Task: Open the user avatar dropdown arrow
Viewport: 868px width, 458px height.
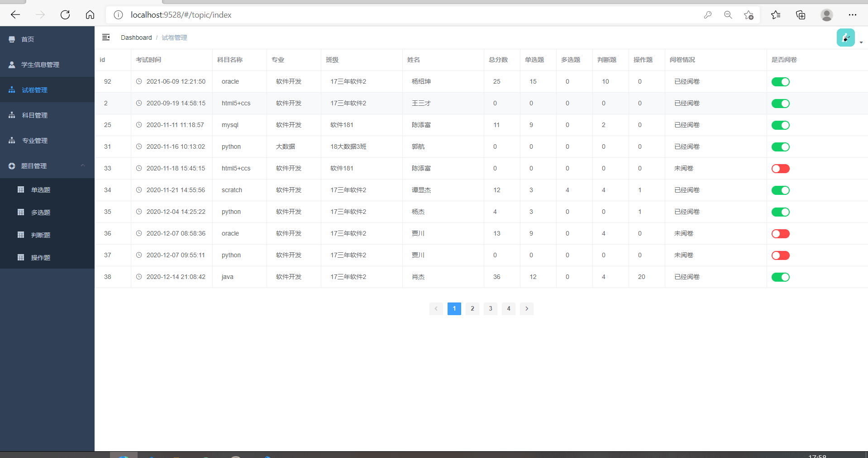Action: tap(861, 42)
